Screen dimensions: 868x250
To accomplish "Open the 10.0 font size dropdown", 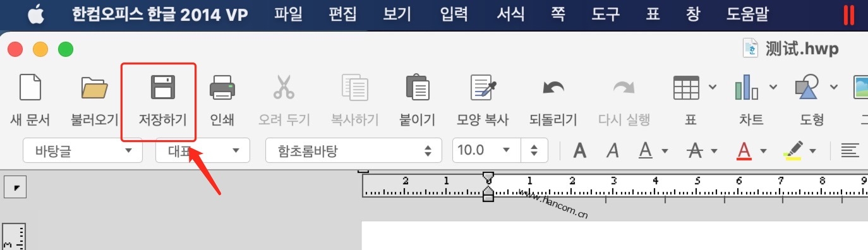I will (485, 150).
